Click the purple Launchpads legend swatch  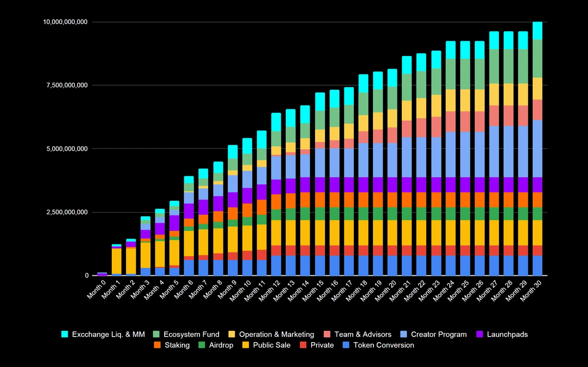tap(480, 335)
